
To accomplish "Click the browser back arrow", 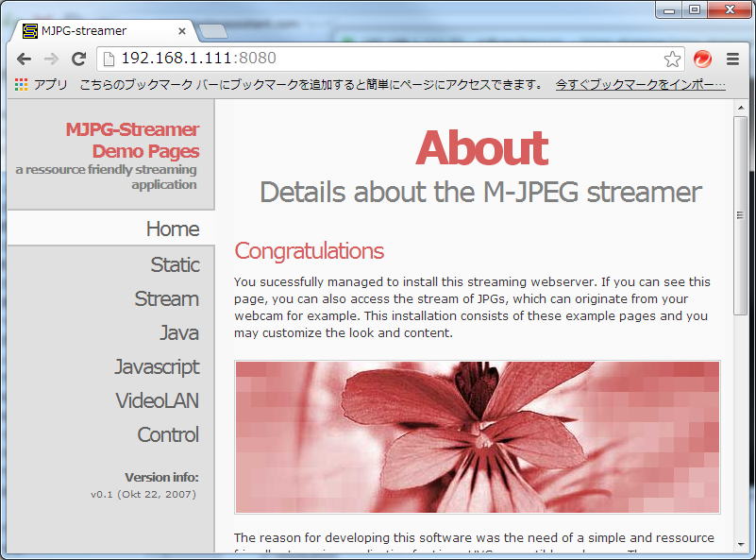I will tap(25, 59).
